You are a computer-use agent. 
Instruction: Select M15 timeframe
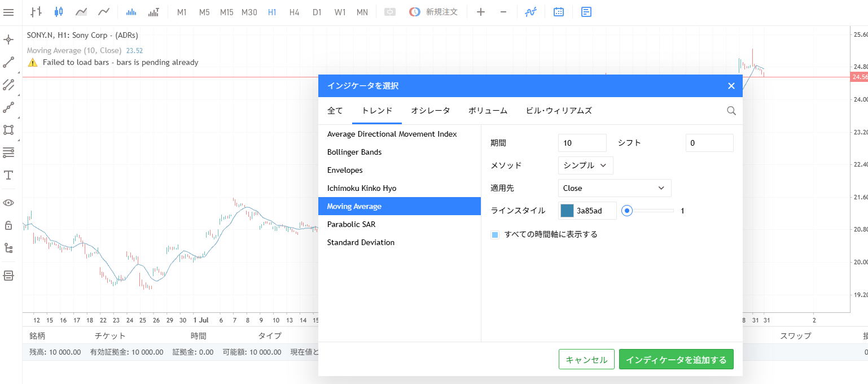tap(227, 12)
